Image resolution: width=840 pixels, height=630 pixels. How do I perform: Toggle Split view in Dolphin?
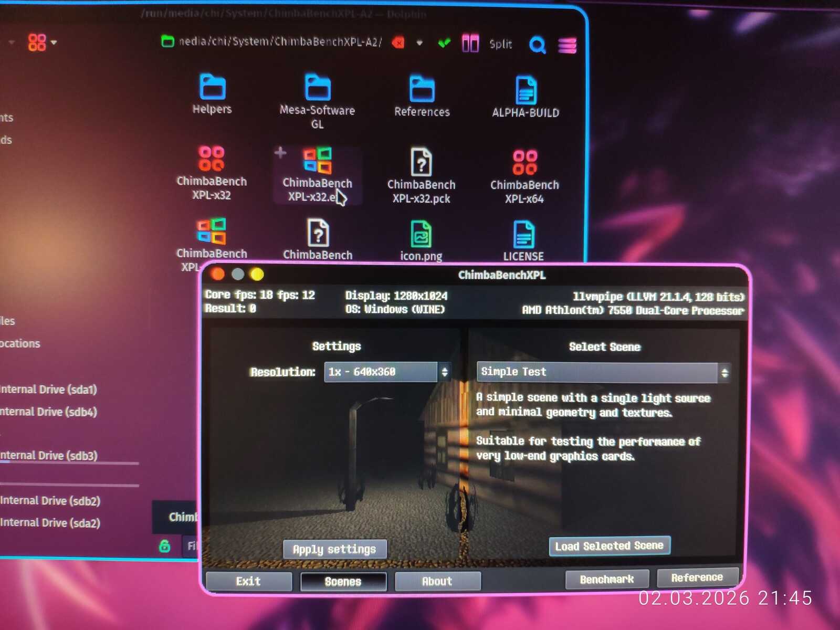pyautogui.click(x=487, y=44)
